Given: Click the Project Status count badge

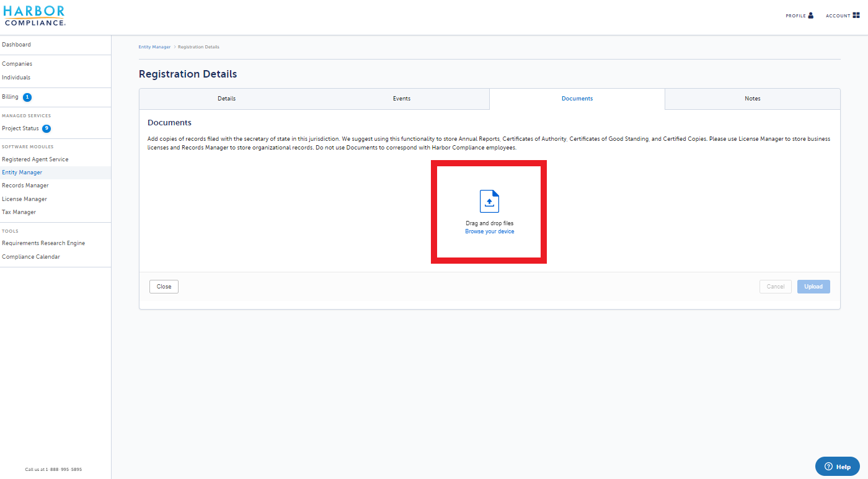Looking at the screenshot, I should point(46,128).
